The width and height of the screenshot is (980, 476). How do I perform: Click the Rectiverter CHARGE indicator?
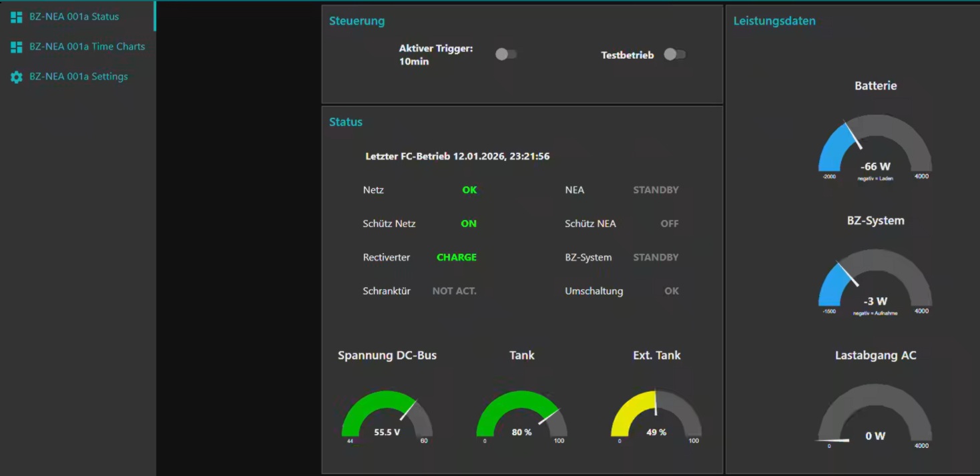pyautogui.click(x=456, y=256)
